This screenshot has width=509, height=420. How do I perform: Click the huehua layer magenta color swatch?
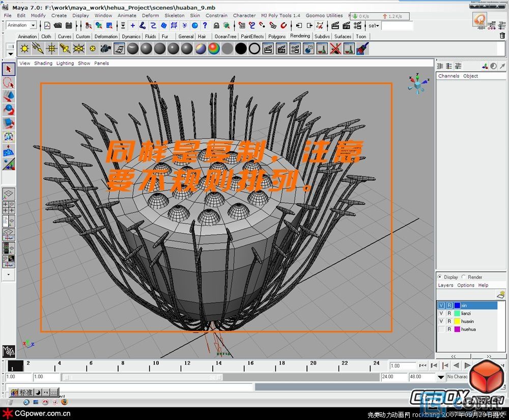pos(457,329)
